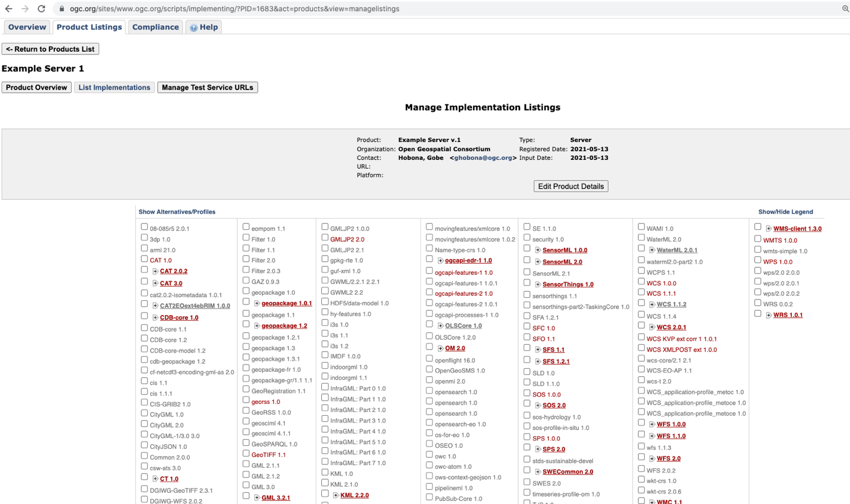Expand the WMS-client 1.3.0 entry
This screenshot has height=504, width=850.
point(768,229)
